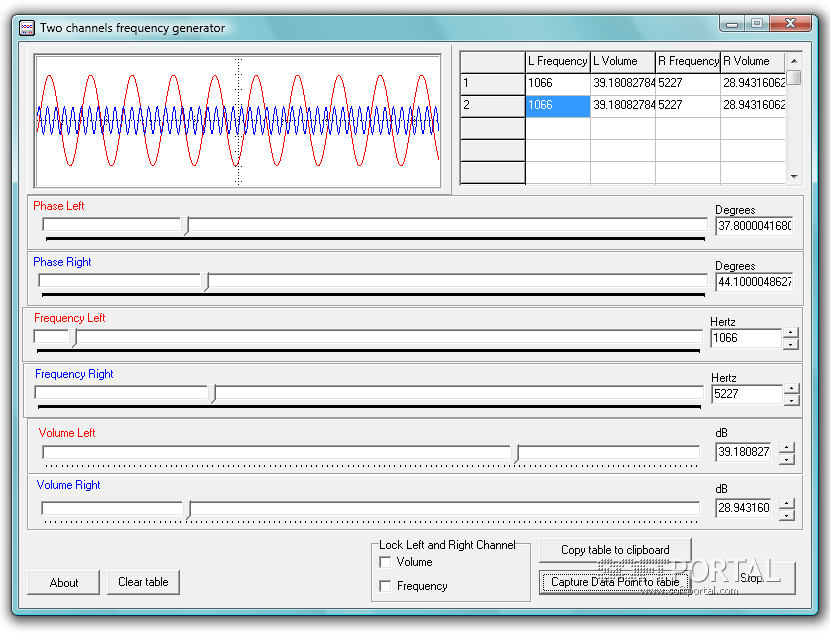Increase Volume Right with up spinner

click(x=787, y=503)
